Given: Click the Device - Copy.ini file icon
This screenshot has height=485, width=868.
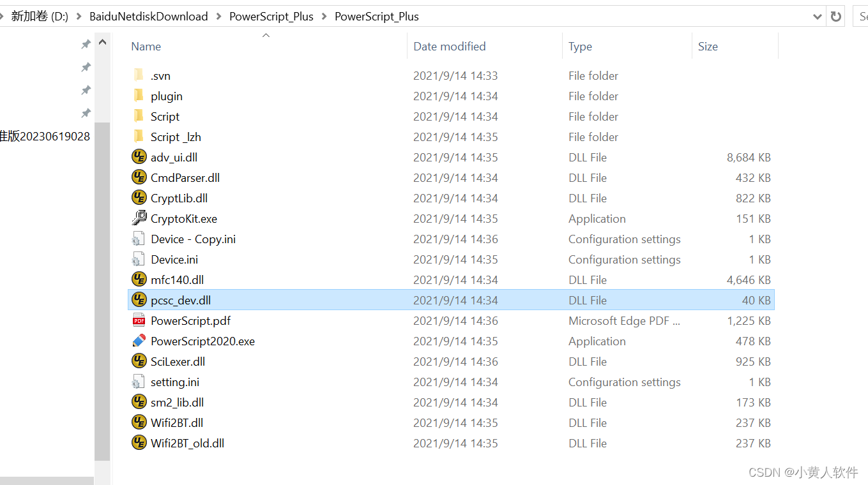Looking at the screenshot, I should pyautogui.click(x=139, y=239).
